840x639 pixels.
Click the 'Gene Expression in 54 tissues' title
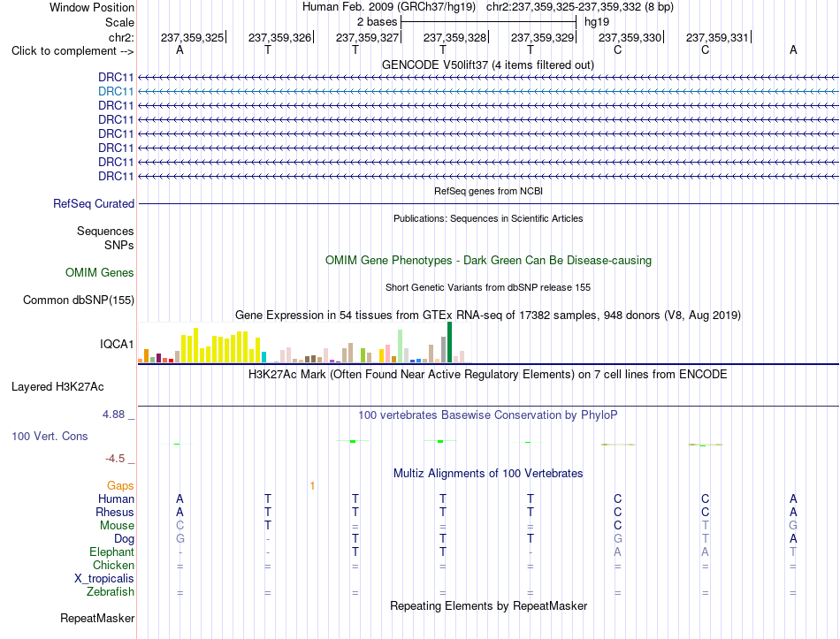pyautogui.click(x=488, y=315)
